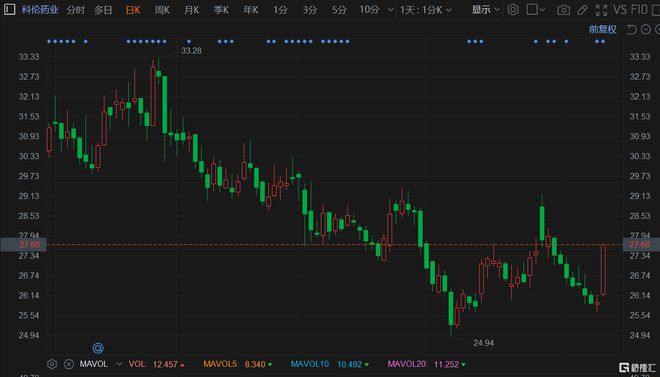The width and height of the screenshot is (660, 377).
Task: Open the 1天:1分K dropdown
Action: tap(426, 10)
